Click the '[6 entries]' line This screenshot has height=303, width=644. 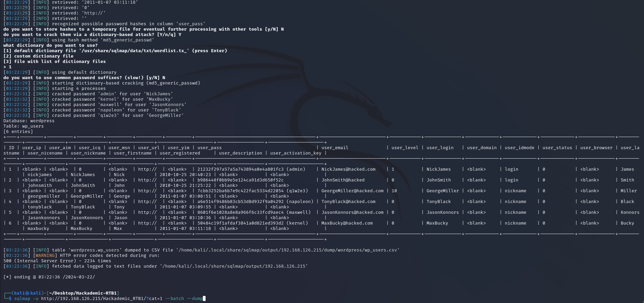(18, 132)
